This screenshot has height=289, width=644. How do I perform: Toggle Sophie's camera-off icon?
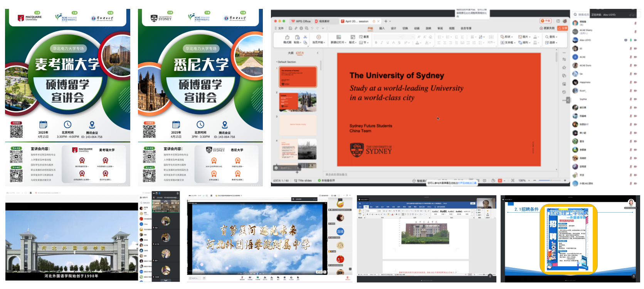[x=636, y=99]
